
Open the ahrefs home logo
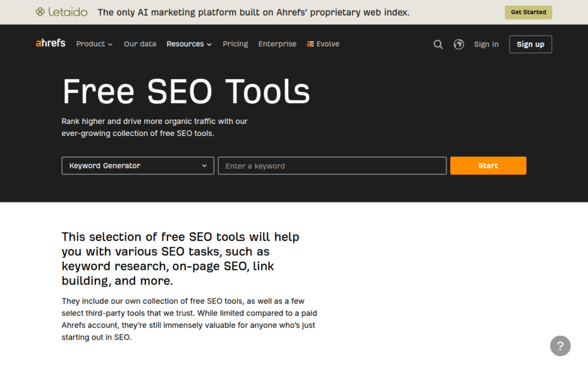coord(51,44)
